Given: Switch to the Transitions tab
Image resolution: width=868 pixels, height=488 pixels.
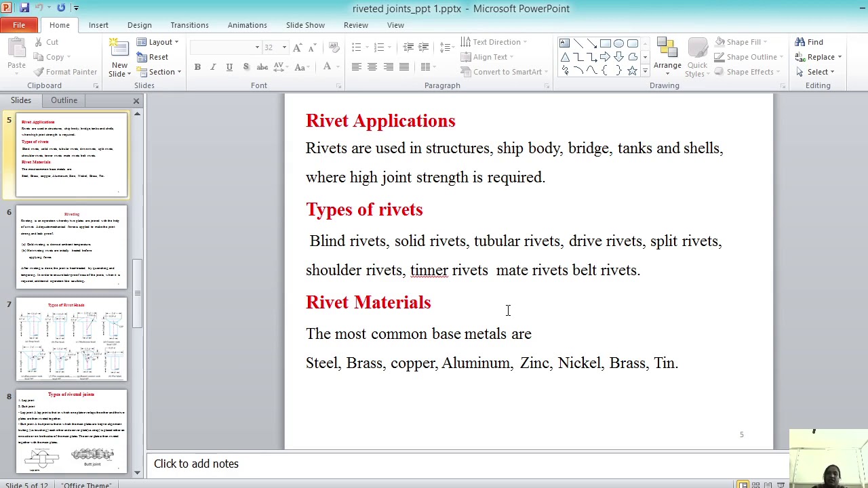Looking at the screenshot, I should (189, 25).
